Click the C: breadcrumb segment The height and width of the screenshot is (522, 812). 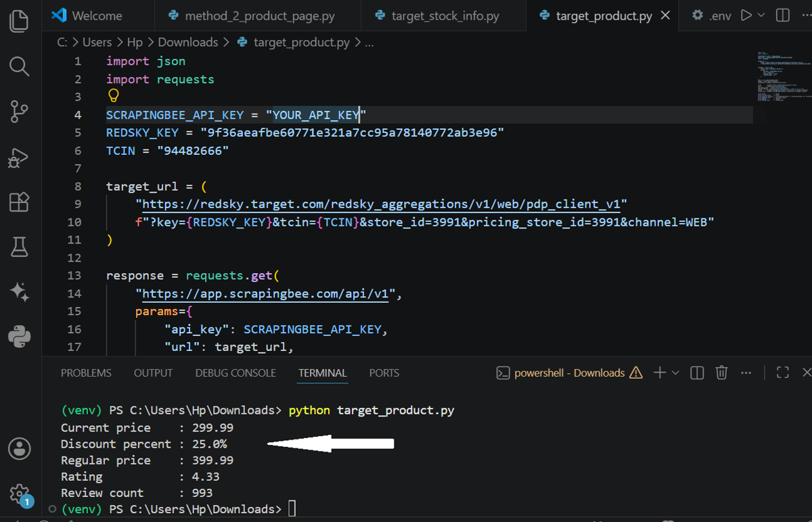(62, 42)
